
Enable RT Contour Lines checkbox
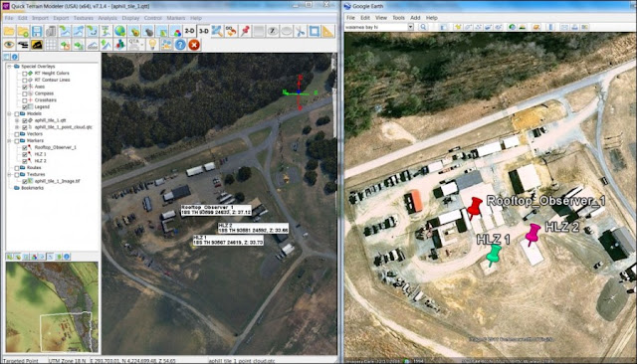[24, 81]
